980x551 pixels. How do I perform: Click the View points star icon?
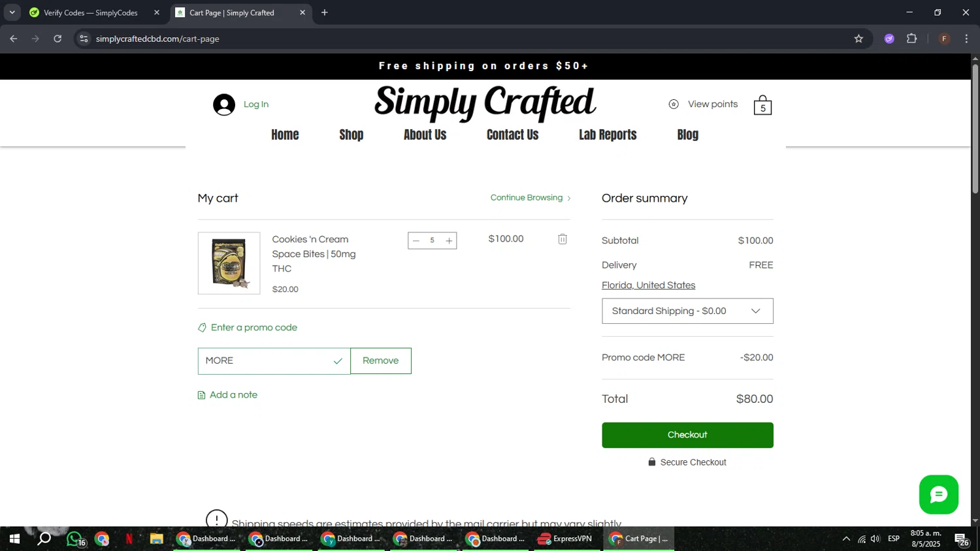click(674, 104)
